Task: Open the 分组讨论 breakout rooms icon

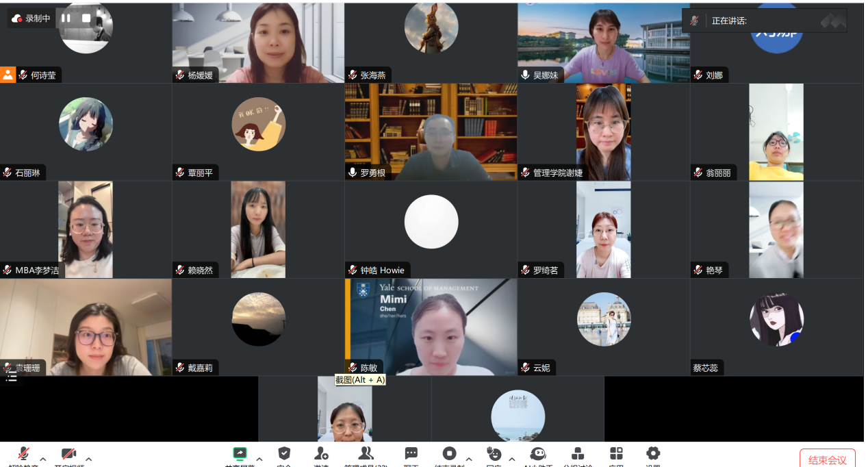Action: click(578, 453)
